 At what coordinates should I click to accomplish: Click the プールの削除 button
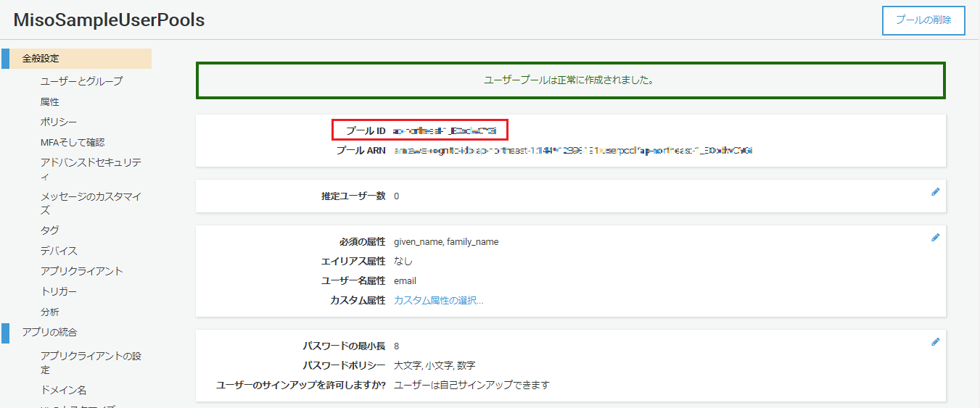click(923, 20)
